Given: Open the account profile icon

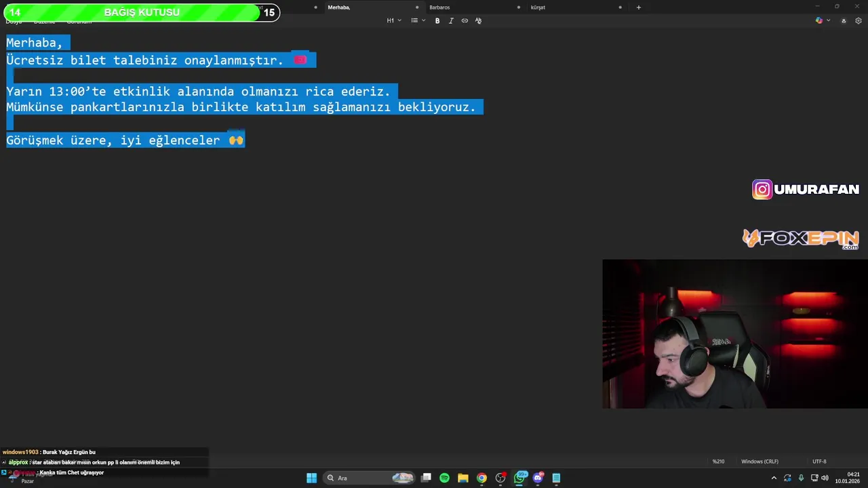Looking at the screenshot, I should click(x=844, y=20).
